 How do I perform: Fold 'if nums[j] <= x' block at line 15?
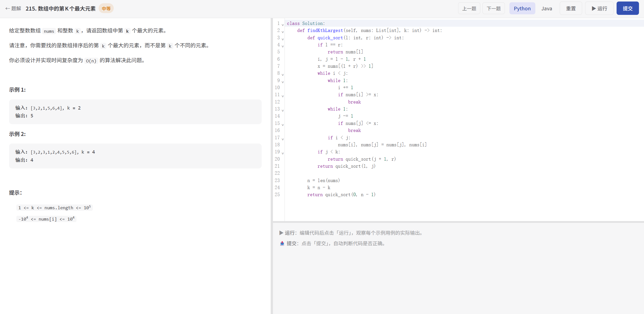283,125
